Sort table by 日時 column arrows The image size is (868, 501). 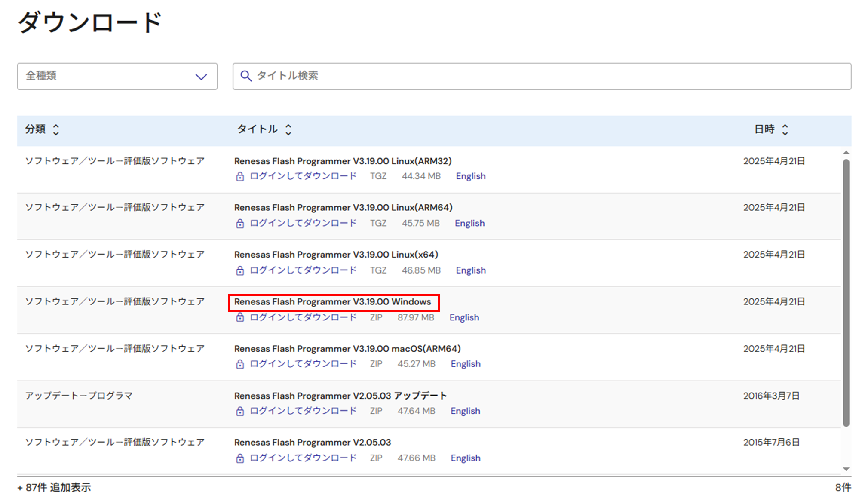[785, 129]
